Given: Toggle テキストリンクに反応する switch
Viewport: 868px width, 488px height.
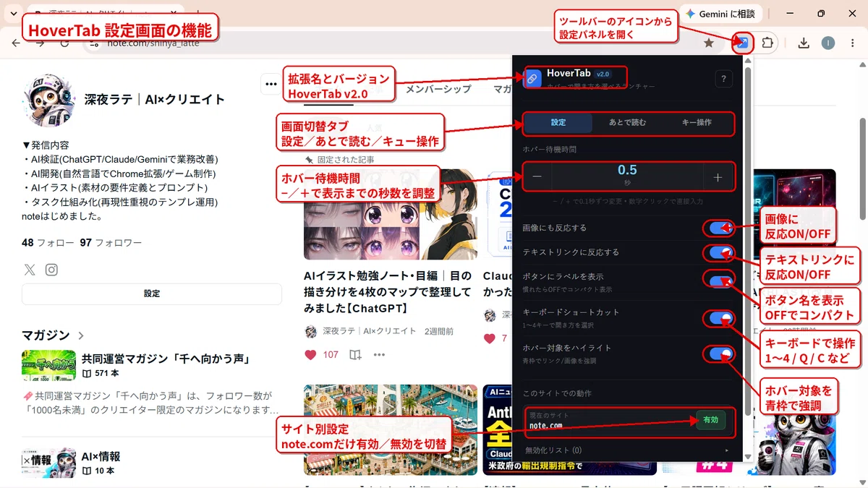Looking at the screenshot, I should [720, 252].
